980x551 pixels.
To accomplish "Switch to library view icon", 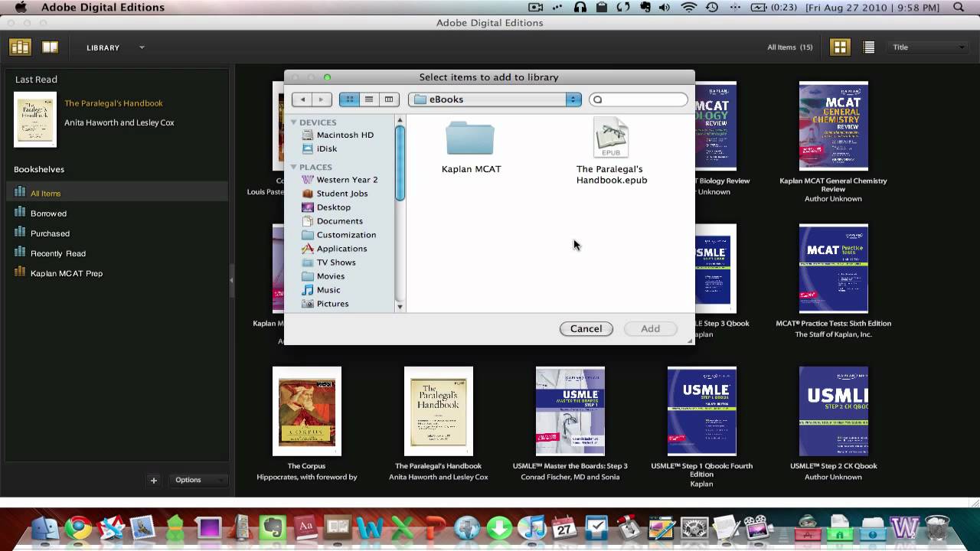I will coord(20,47).
